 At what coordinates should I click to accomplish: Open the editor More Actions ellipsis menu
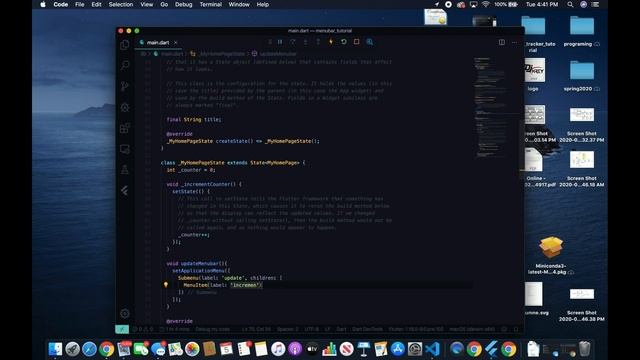(x=514, y=42)
